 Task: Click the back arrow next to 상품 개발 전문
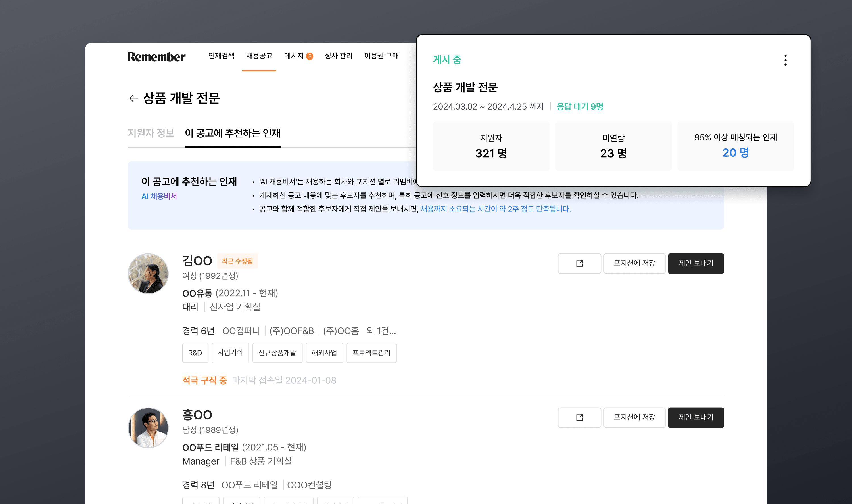(133, 98)
